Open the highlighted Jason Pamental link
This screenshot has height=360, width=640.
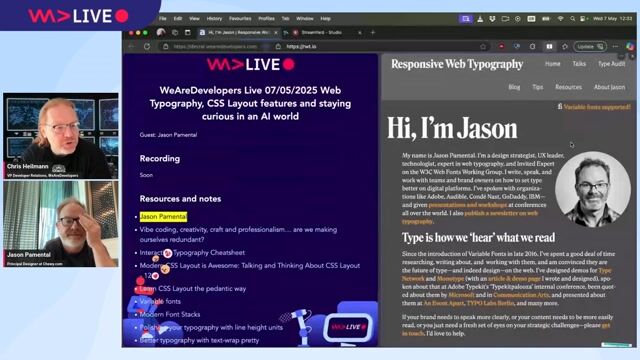click(163, 217)
